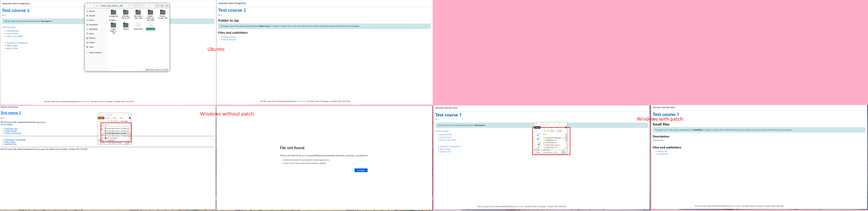The width and height of the screenshot is (868, 211).
Task: Open the view options dropdown in Ubuntu Files
Action: coord(148,6)
